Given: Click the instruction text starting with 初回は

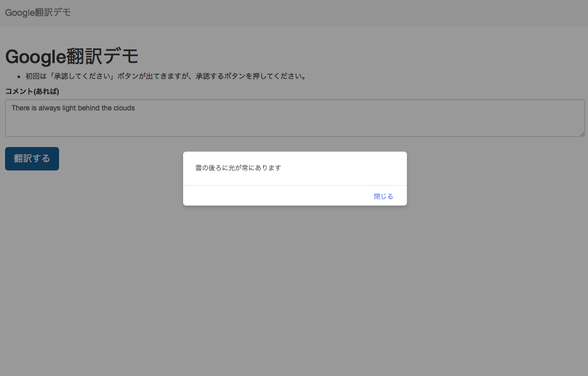Looking at the screenshot, I should pos(165,77).
